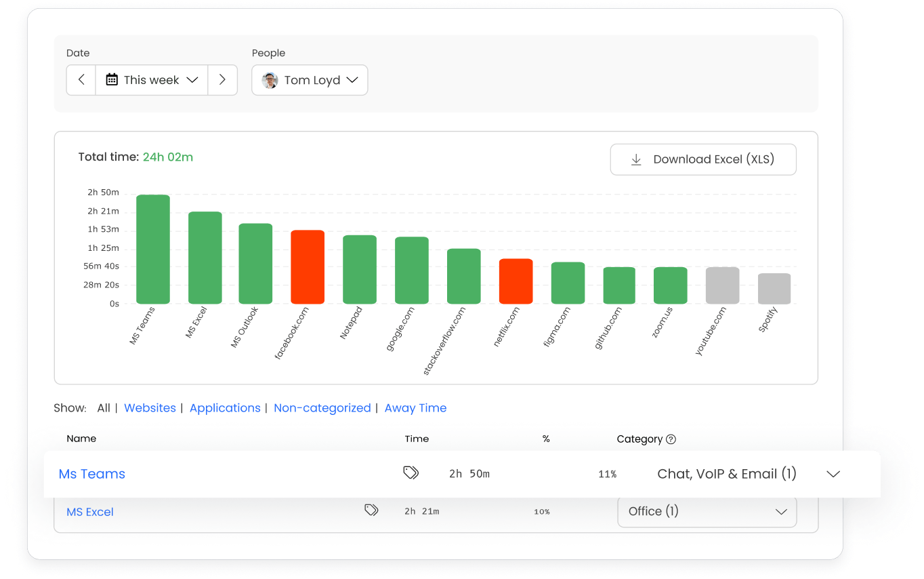Click the download arrow icon
Image resolution: width=924 pixels, height=579 pixels.
pyautogui.click(x=636, y=159)
